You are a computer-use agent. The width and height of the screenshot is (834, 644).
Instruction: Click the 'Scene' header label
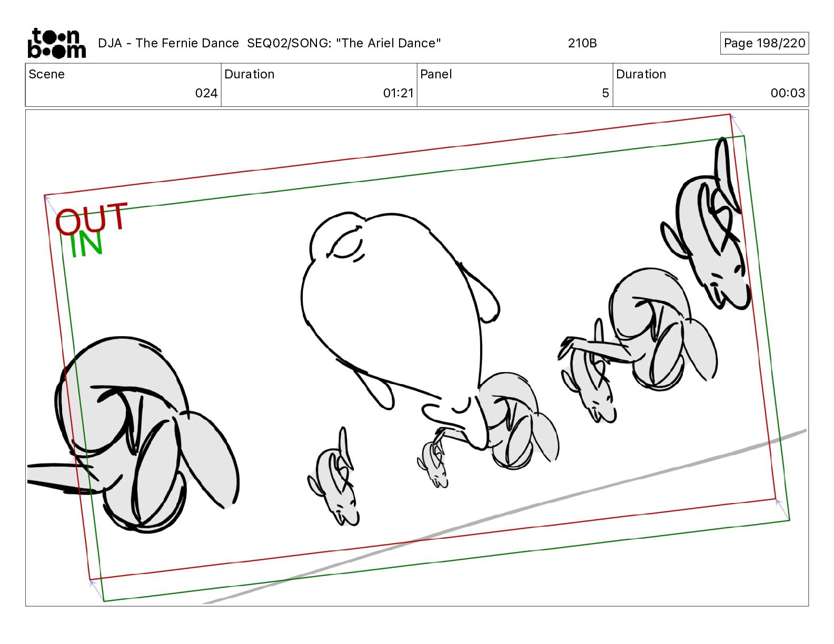[x=47, y=74]
